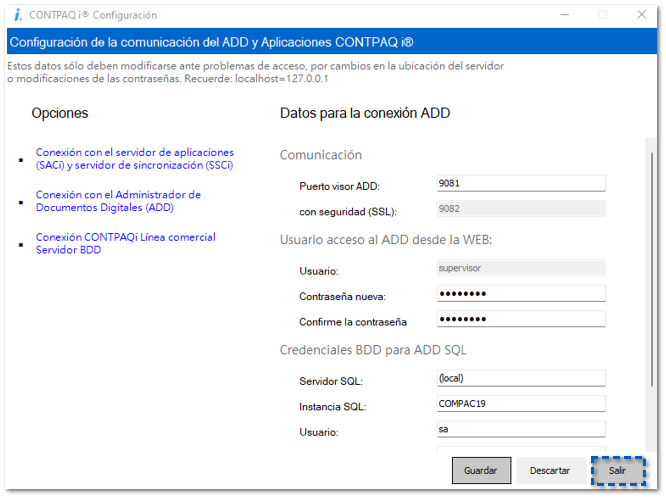Screen dimensions: 666x498
Task: Click the 'Opciones' heading
Action: pos(60,113)
